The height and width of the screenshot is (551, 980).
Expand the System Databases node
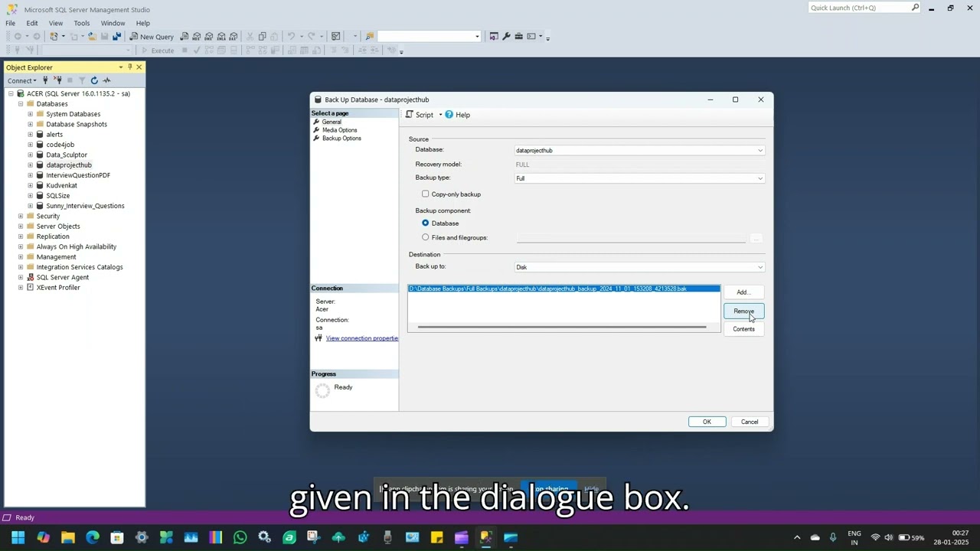(30, 114)
